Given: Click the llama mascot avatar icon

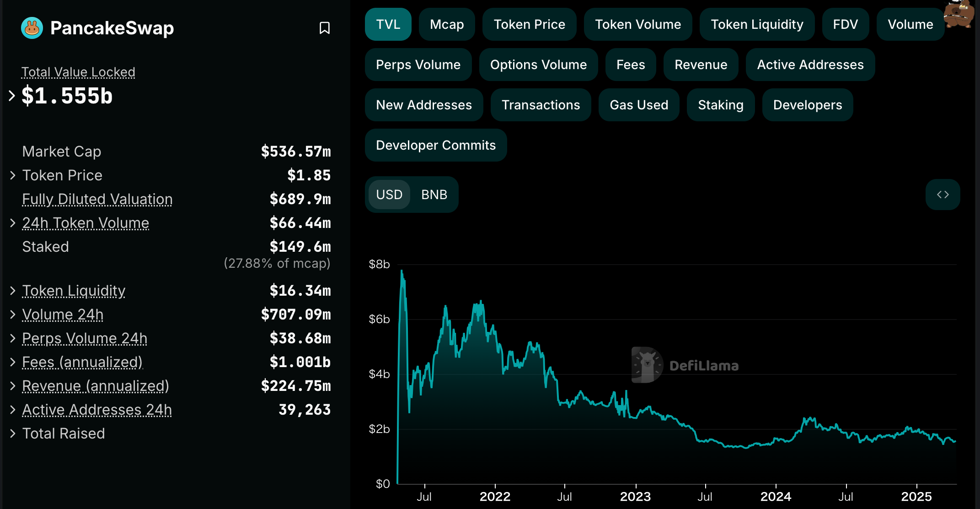Looking at the screenshot, I should coord(959,14).
